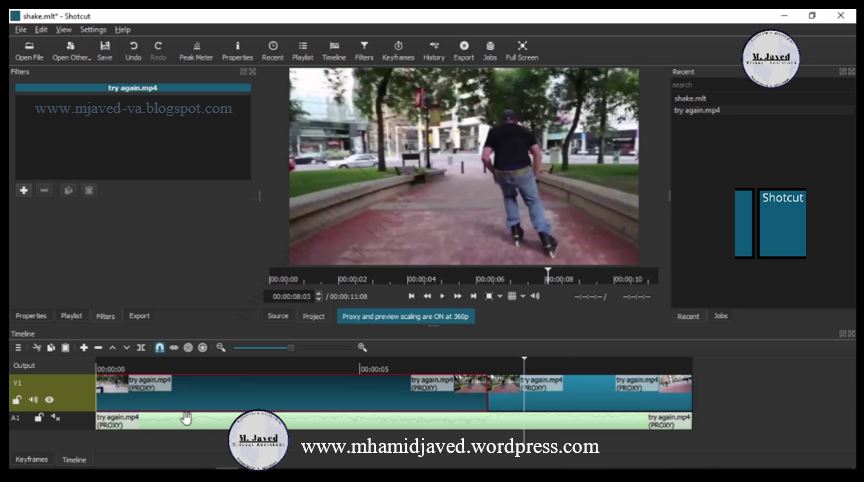This screenshot has width=864, height=482.
Task: Click the Redo toolbar icon
Action: (158, 51)
